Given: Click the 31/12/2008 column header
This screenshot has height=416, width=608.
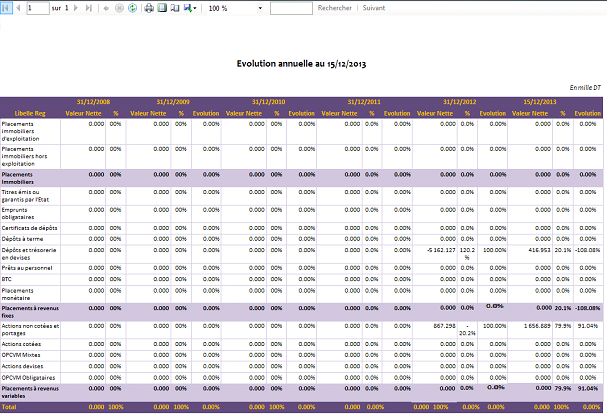Looking at the screenshot, I should click(x=93, y=102).
